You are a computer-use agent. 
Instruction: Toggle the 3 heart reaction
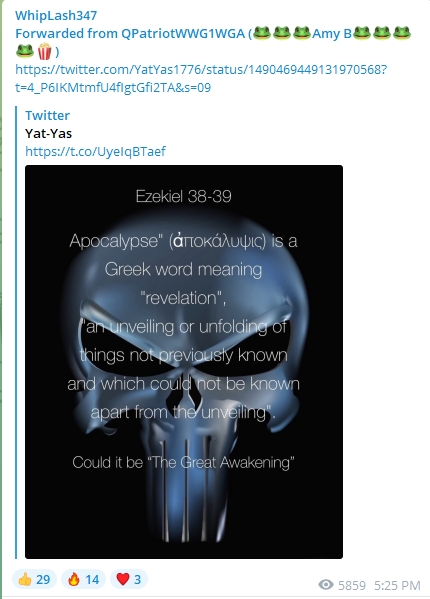point(129,579)
